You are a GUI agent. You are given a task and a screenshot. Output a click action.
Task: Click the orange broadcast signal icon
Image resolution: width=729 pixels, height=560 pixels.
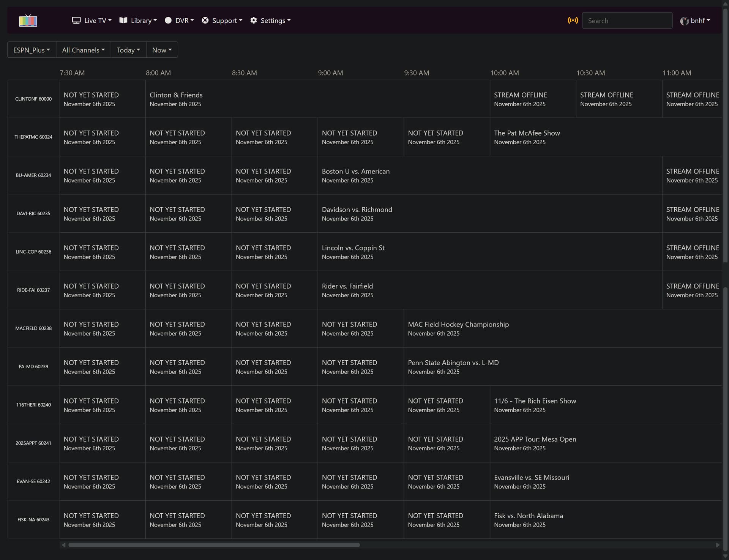[x=573, y=21]
